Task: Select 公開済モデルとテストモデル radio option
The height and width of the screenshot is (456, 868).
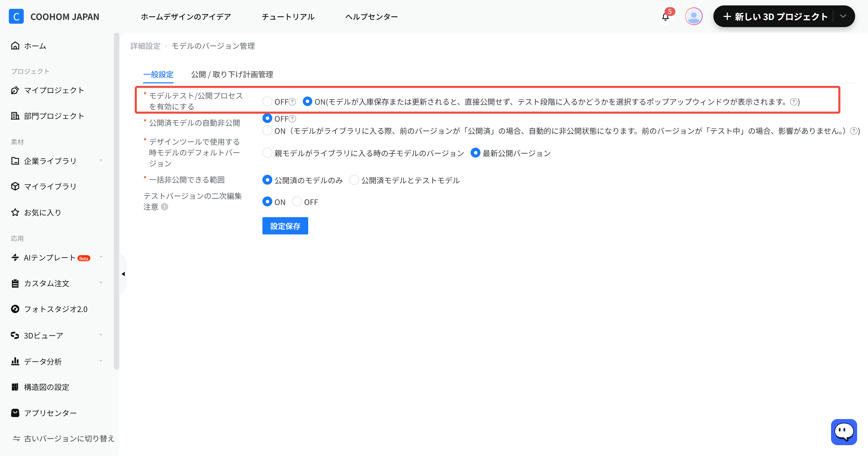Action: 354,180
